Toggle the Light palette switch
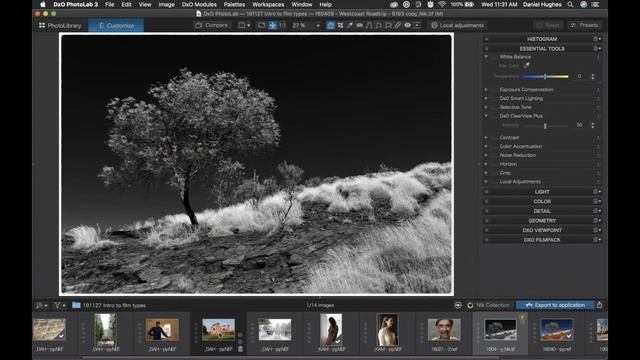The height and width of the screenshot is (360, 640). [486, 192]
